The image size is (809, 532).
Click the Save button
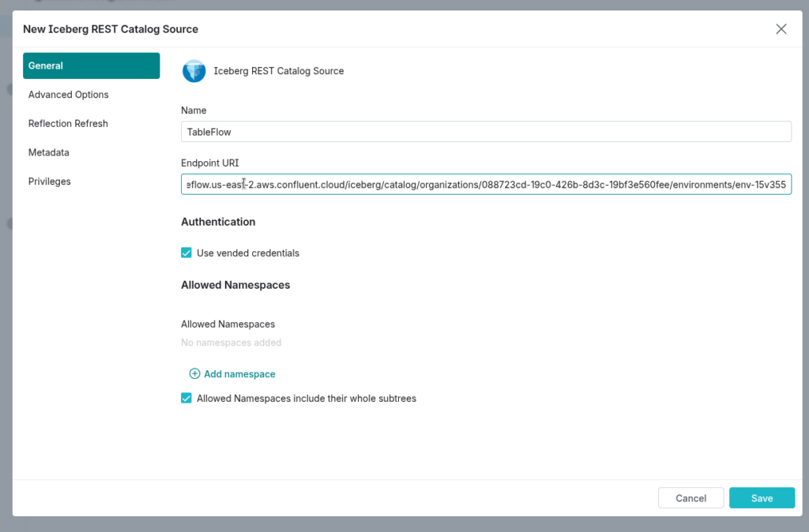(762, 498)
